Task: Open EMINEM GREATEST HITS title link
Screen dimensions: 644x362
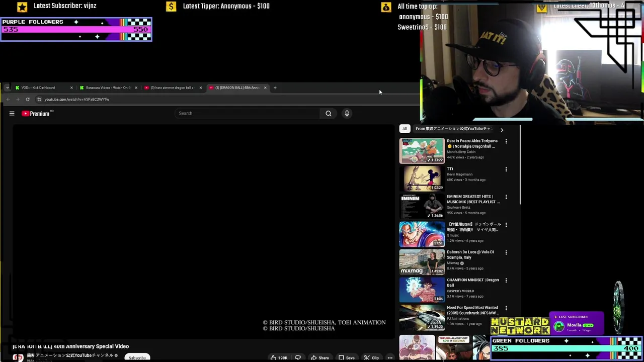Action: point(473,199)
